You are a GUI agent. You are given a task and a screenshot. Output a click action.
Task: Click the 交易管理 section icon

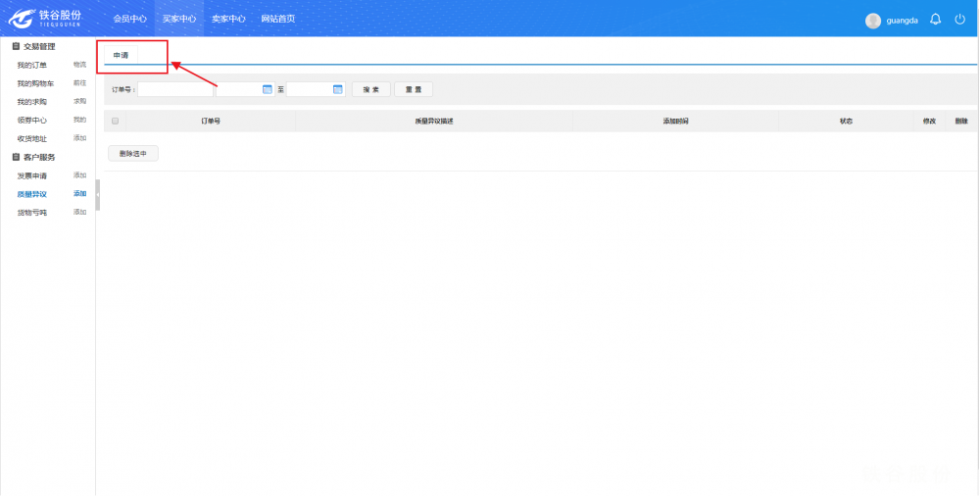click(x=16, y=46)
